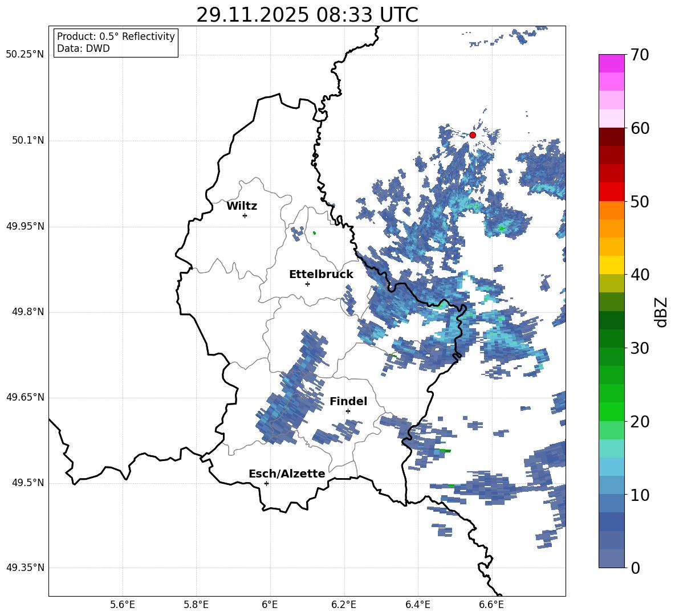Click the 5.8°E longitude label
The width and height of the screenshot is (675, 616).
(196, 605)
